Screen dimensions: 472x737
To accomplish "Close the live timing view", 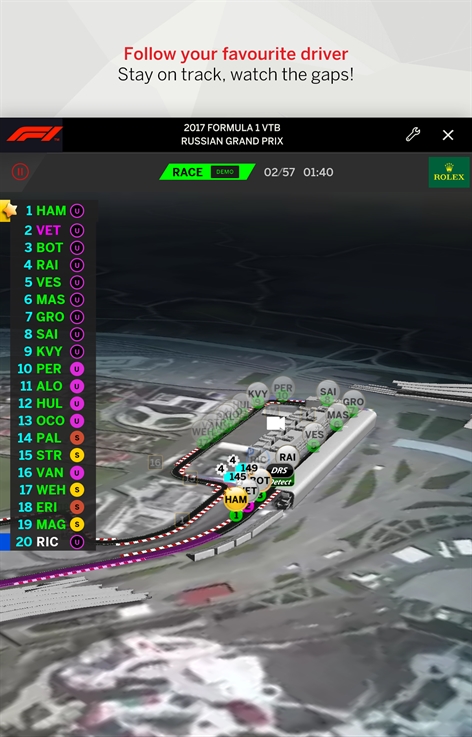I will (x=448, y=135).
